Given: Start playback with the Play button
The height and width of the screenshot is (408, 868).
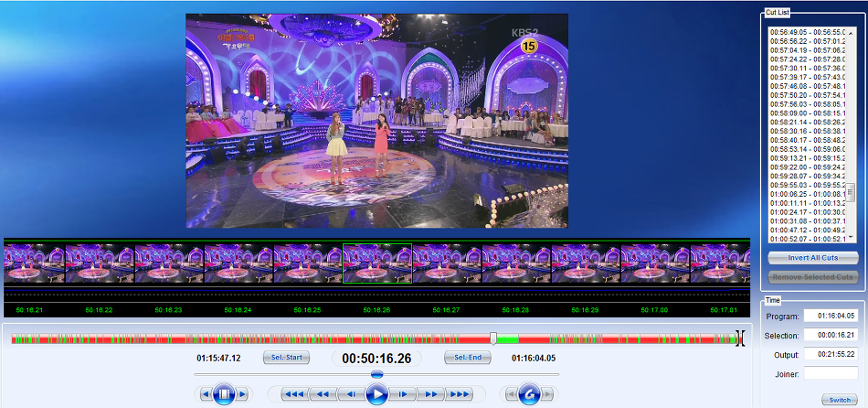Looking at the screenshot, I should coord(377,394).
